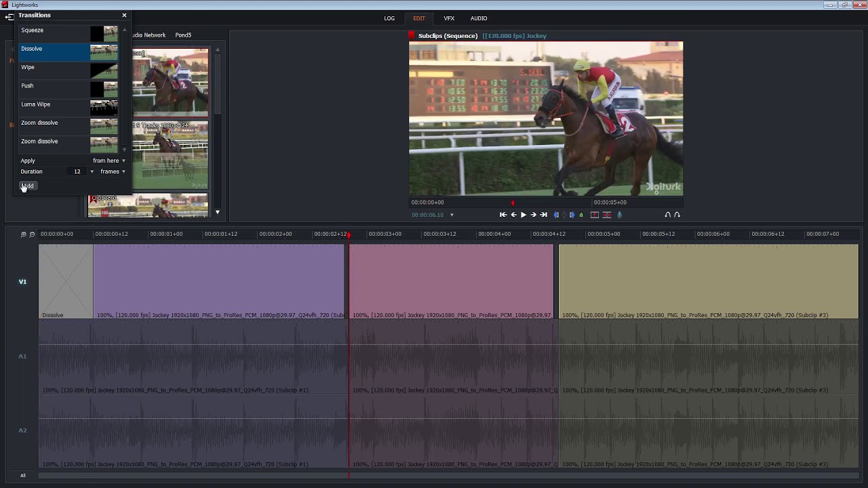868x488 pixels.
Task: Add a green cue marker
Action: tap(581, 215)
